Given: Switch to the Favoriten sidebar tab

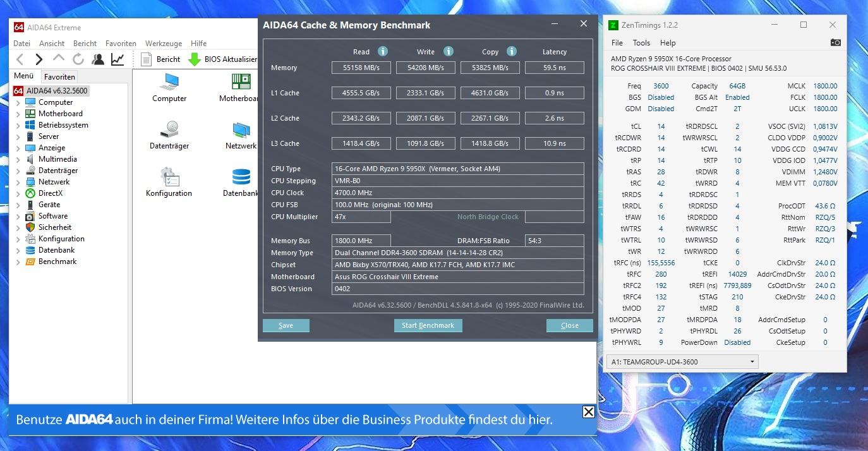Looking at the screenshot, I should (x=59, y=77).
